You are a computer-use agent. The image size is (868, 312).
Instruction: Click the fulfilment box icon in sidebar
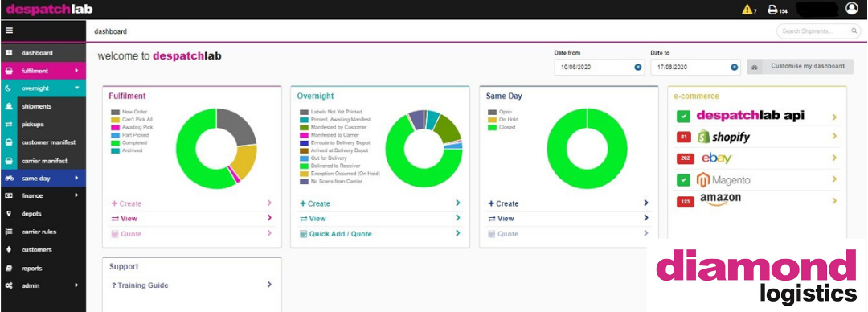pyautogui.click(x=10, y=71)
